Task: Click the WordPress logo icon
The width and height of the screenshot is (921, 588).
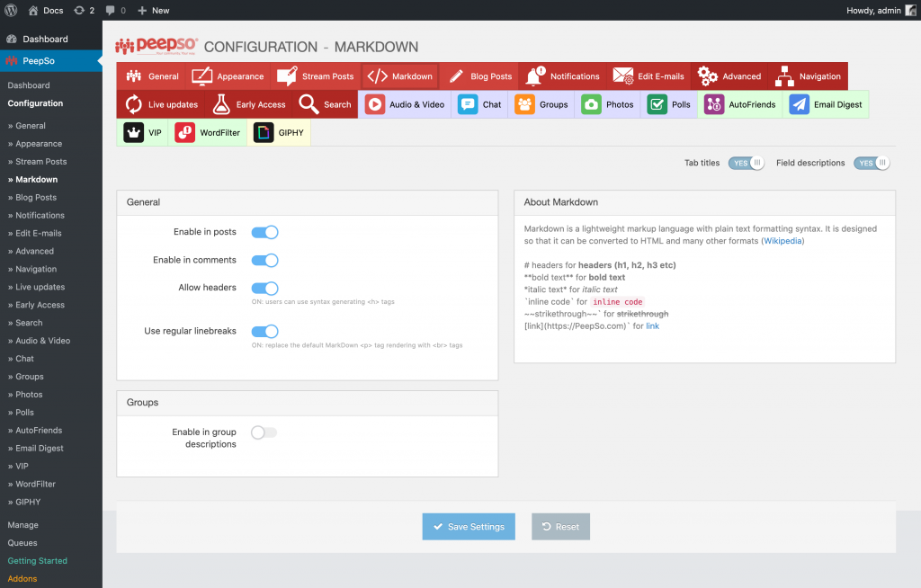Action: 11,10
